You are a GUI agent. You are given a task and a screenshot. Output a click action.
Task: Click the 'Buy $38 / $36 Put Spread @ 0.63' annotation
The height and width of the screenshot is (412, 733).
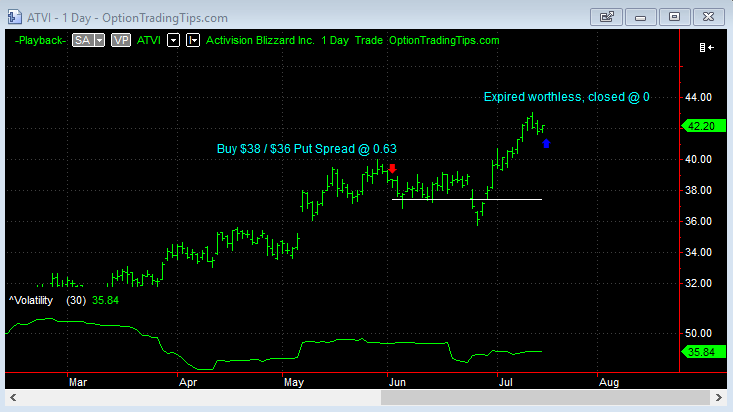(x=307, y=149)
